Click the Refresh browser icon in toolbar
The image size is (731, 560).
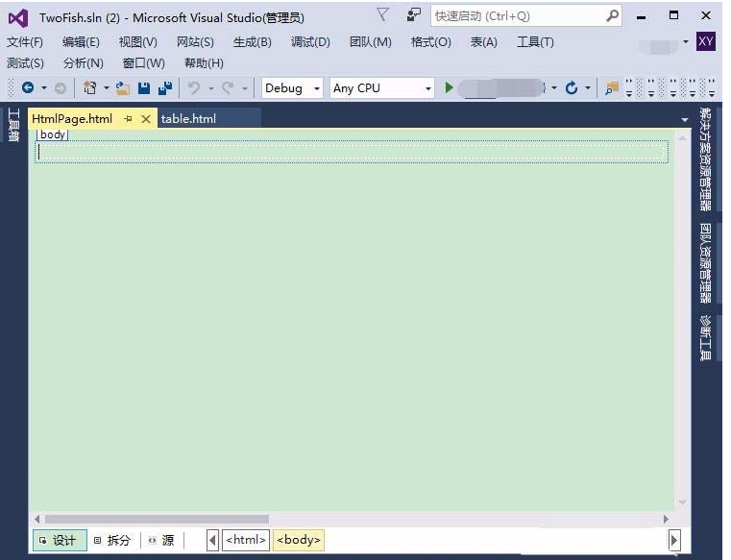point(572,88)
